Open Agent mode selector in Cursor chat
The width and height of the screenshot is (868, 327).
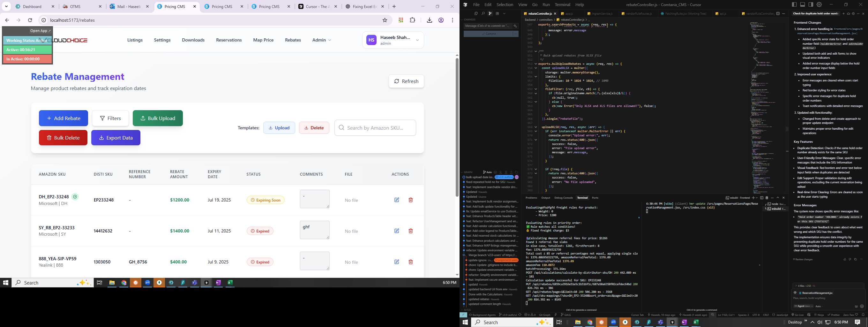[804, 306]
